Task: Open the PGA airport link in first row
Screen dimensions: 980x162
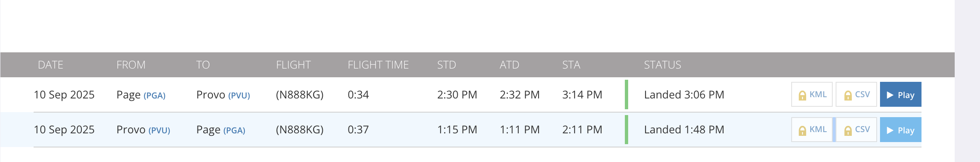Action: (x=154, y=96)
